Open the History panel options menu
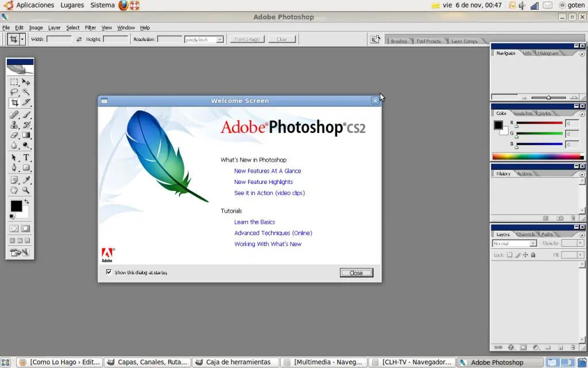588x368 pixels. click(x=582, y=174)
